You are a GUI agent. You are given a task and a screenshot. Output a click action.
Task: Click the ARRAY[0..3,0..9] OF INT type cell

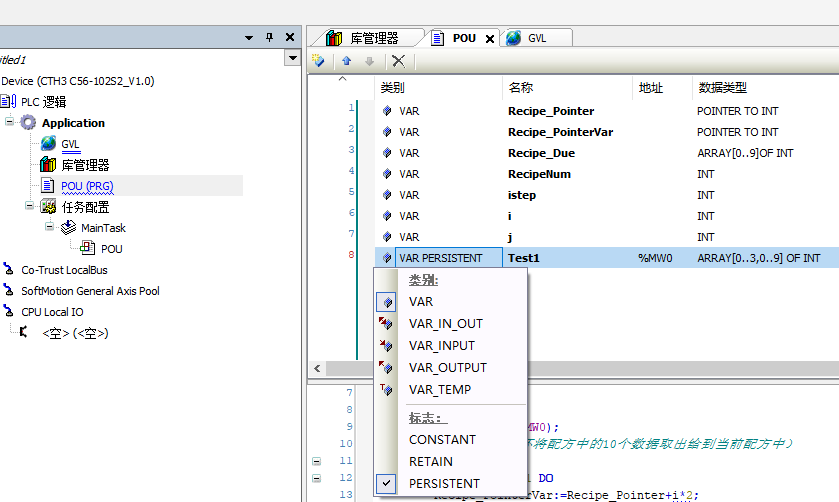[x=758, y=258]
